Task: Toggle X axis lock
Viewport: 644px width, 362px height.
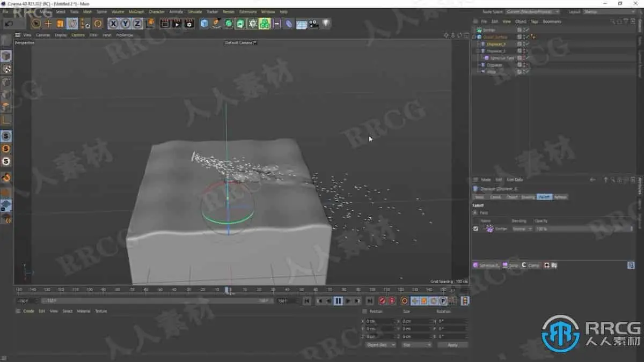Action: (x=113, y=24)
